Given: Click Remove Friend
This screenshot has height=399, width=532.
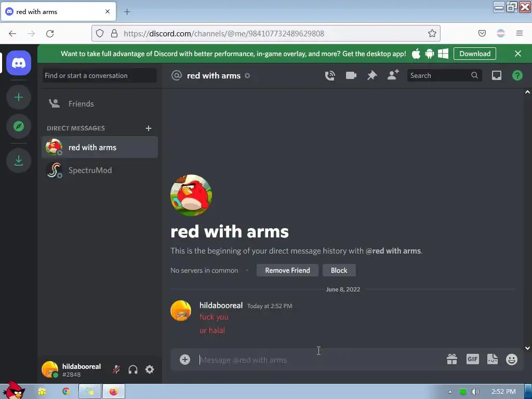Looking at the screenshot, I should [x=287, y=270].
